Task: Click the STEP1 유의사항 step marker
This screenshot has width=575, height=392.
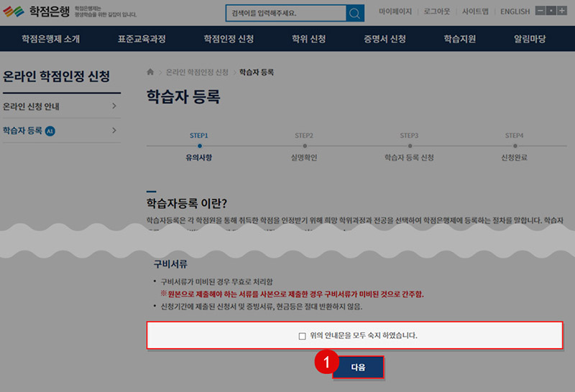Action: [x=199, y=146]
